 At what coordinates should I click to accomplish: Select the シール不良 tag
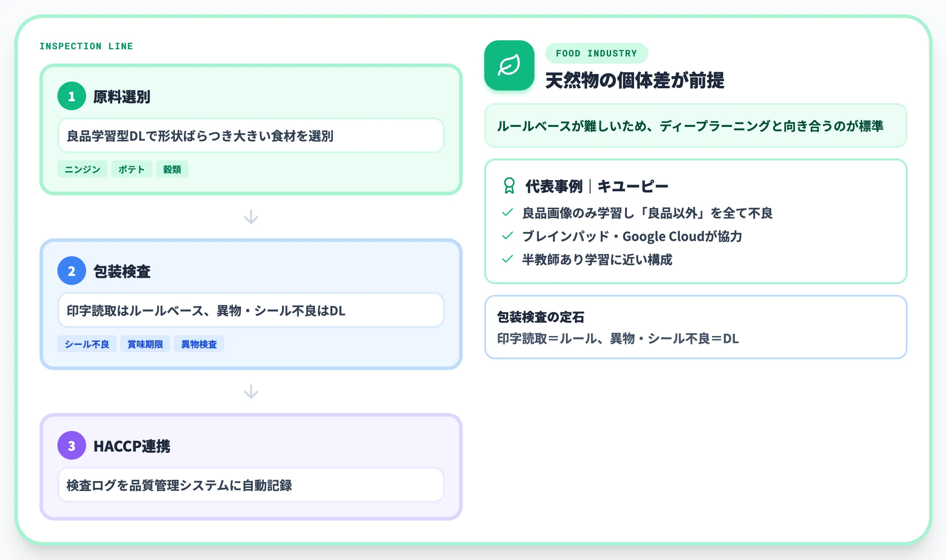[87, 344]
